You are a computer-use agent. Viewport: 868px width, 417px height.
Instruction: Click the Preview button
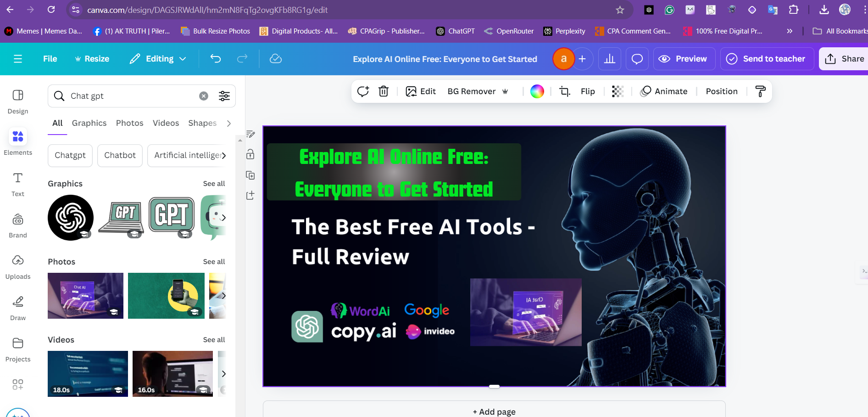click(684, 59)
